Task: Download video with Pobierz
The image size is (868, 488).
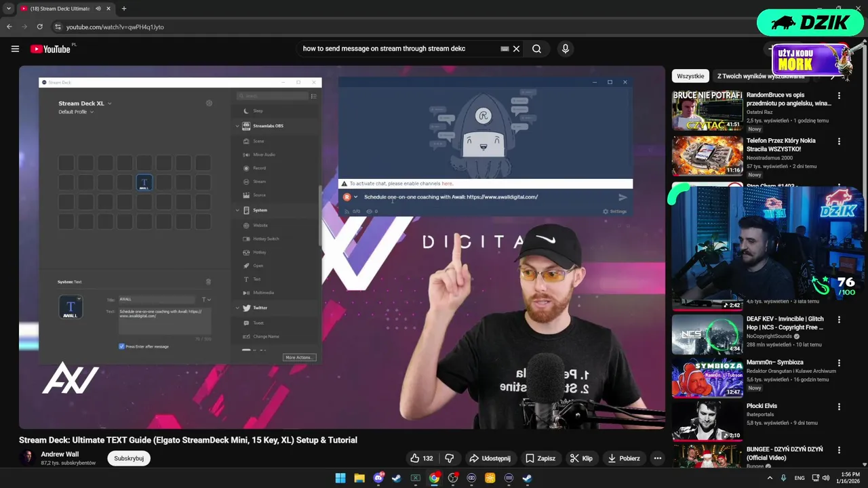Action: (x=624, y=458)
